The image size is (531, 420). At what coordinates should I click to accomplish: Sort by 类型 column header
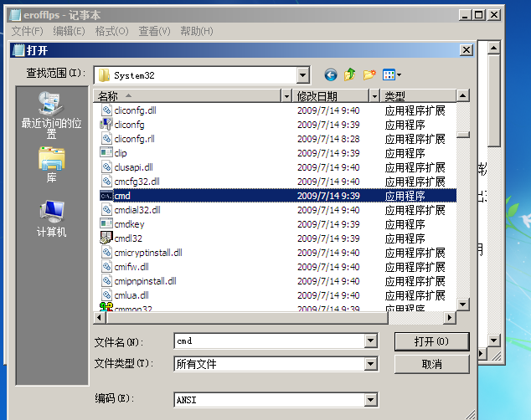[418, 96]
